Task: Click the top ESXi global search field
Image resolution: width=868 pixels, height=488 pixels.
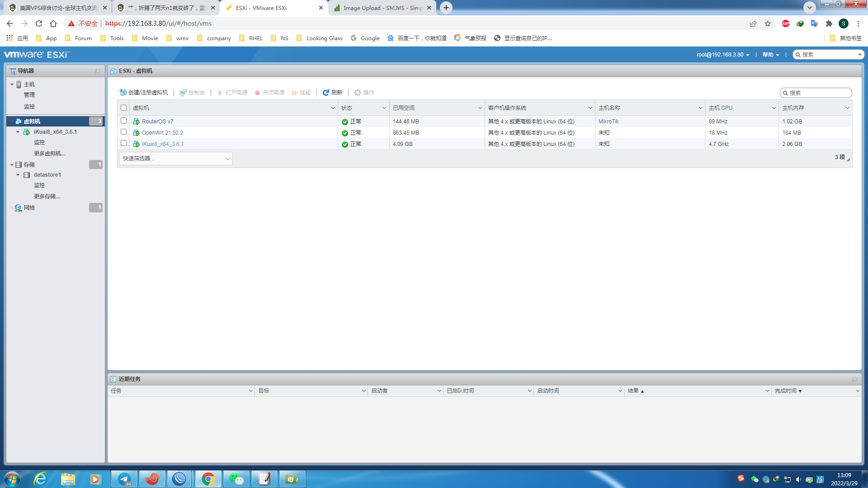Action: coord(828,55)
